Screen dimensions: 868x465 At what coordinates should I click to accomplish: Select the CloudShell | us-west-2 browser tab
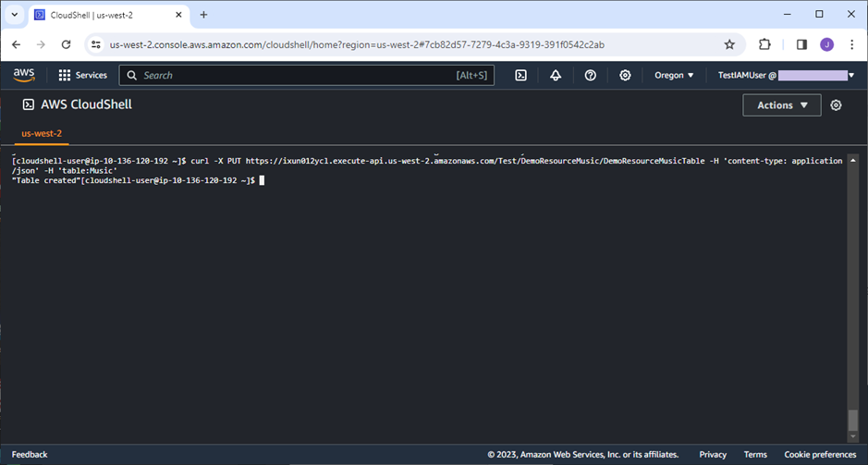click(x=108, y=15)
